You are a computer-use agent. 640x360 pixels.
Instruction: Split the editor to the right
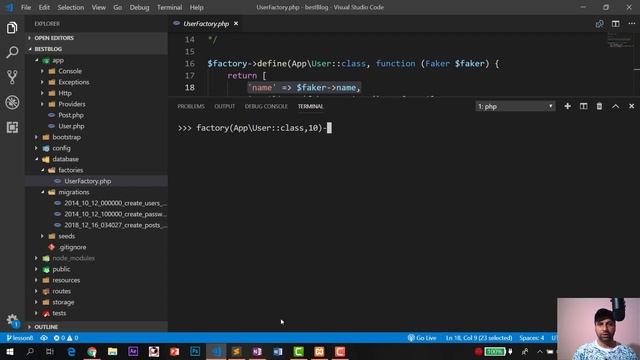pyautogui.click(x=616, y=24)
